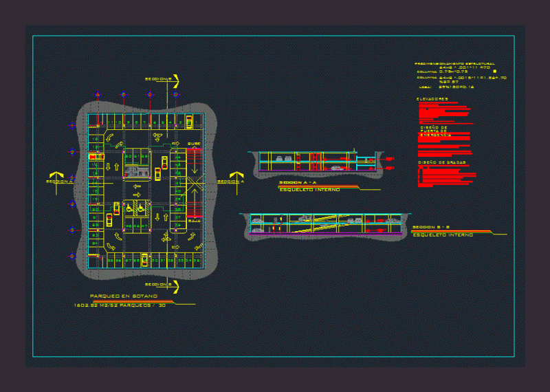Select the yellow car in top parking row
This screenshot has height=392, width=550.
pyautogui.click(x=189, y=122)
